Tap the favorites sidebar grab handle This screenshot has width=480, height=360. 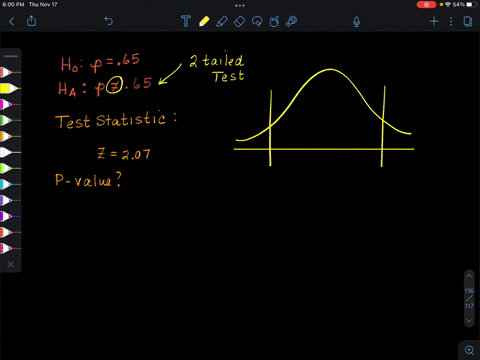click(10, 56)
